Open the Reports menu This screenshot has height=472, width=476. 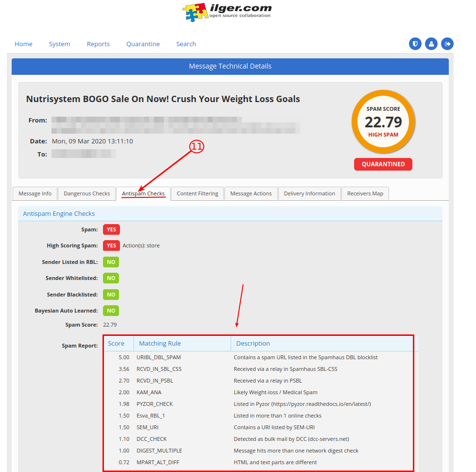pyautogui.click(x=98, y=44)
